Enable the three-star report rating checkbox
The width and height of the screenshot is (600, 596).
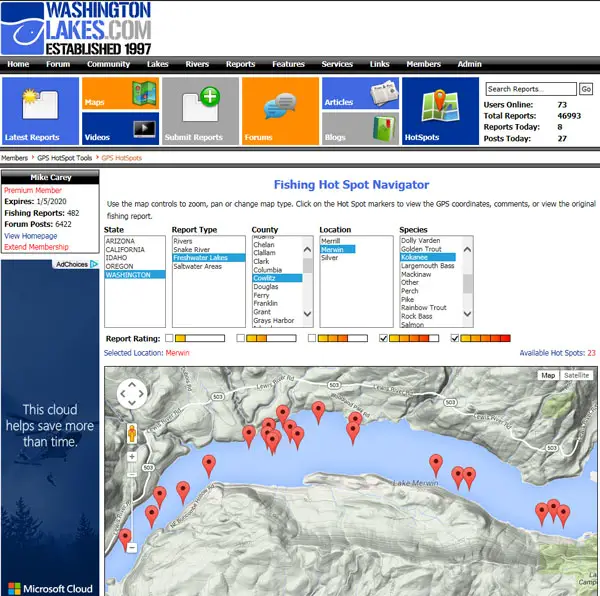312,338
